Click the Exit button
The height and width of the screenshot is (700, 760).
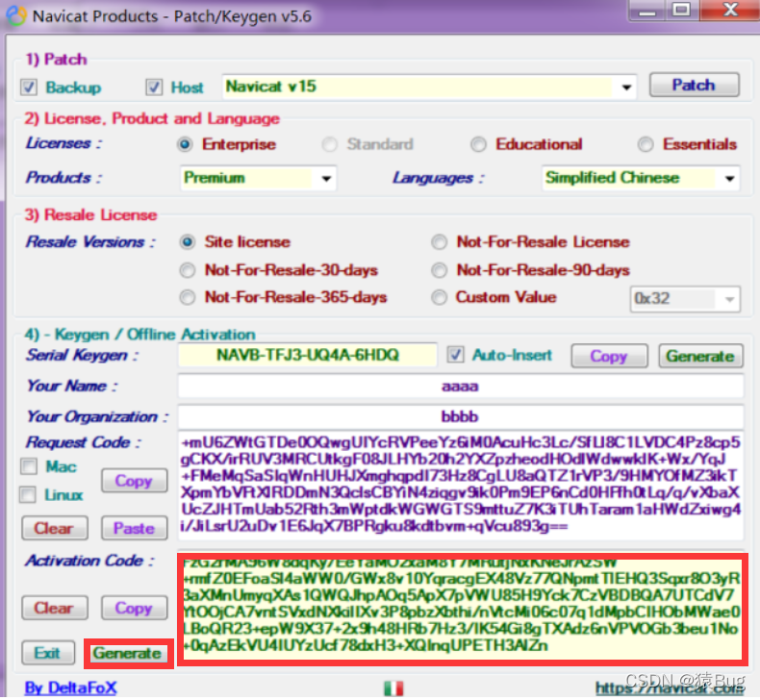pos(48,653)
